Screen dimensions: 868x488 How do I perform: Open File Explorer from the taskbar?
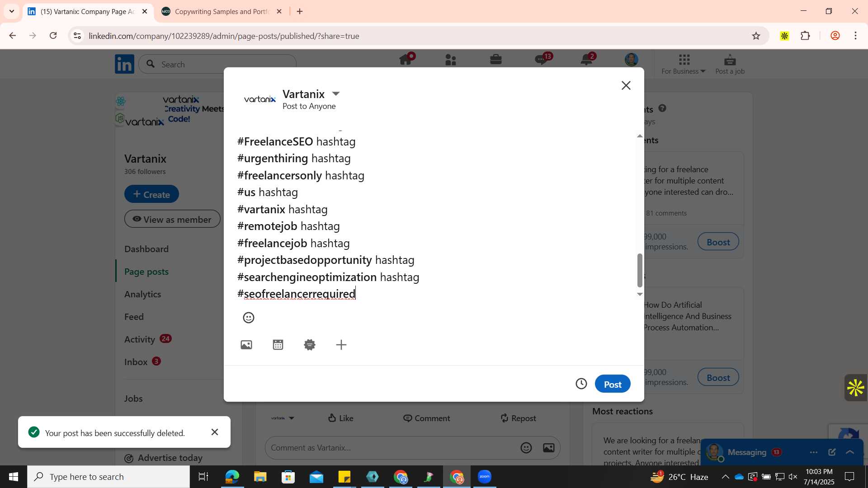(x=260, y=477)
